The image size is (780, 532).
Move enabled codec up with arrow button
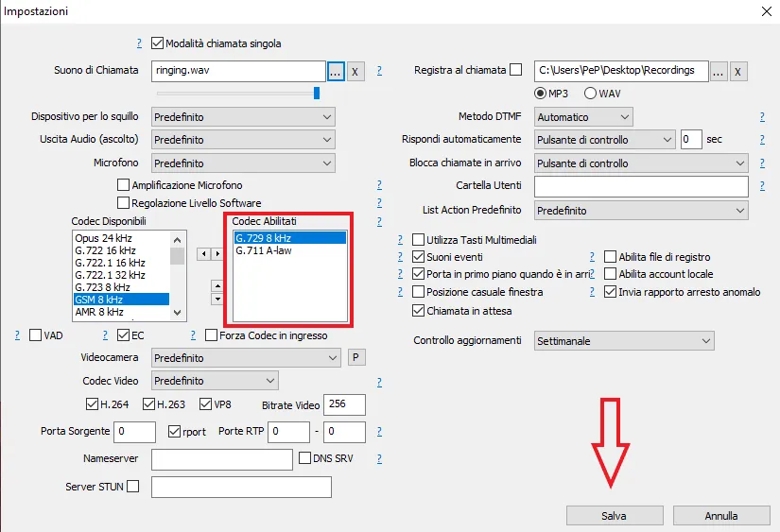click(217, 285)
